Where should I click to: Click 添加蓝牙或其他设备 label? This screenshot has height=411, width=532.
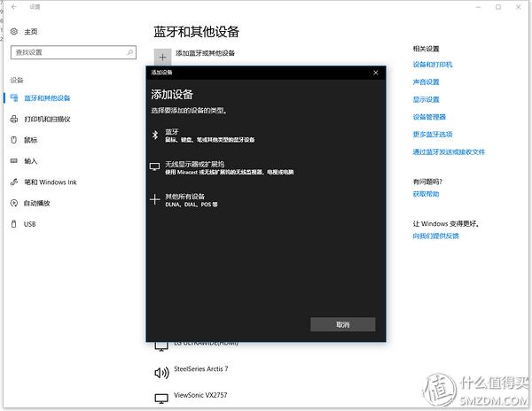pyautogui.click(x=205, y=53)
